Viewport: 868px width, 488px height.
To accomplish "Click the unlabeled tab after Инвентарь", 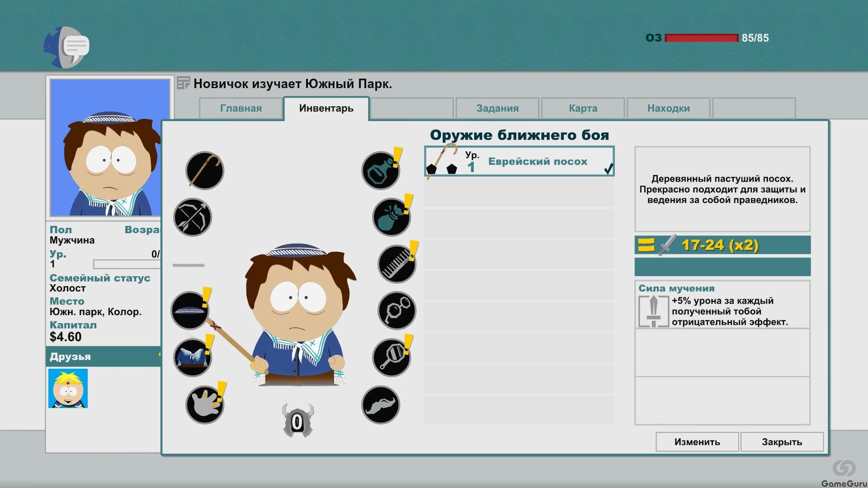I will (412, 108).
